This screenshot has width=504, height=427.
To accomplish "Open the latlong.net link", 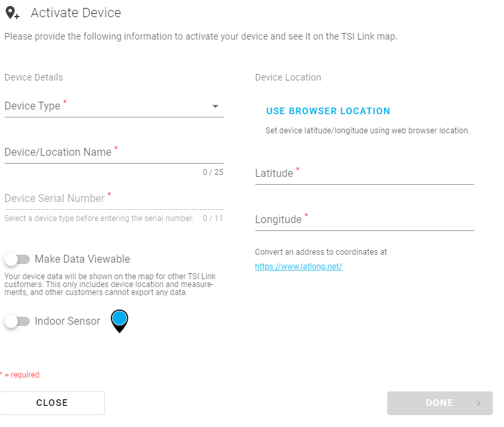I will tap(298, 267).
